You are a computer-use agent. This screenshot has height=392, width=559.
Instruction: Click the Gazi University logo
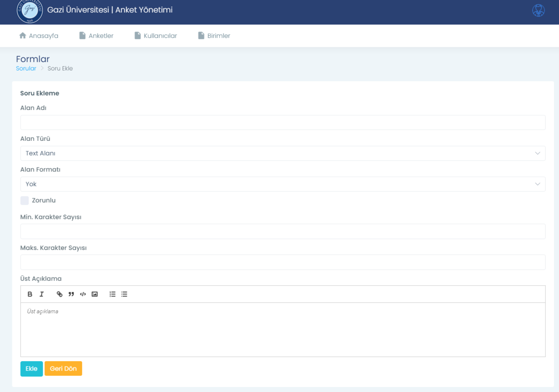point(30,10)
